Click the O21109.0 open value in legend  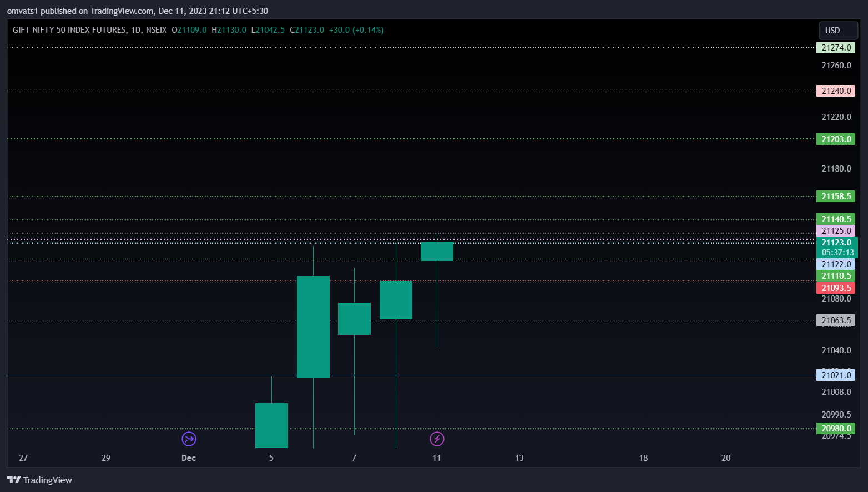click(x=189, y=30)
